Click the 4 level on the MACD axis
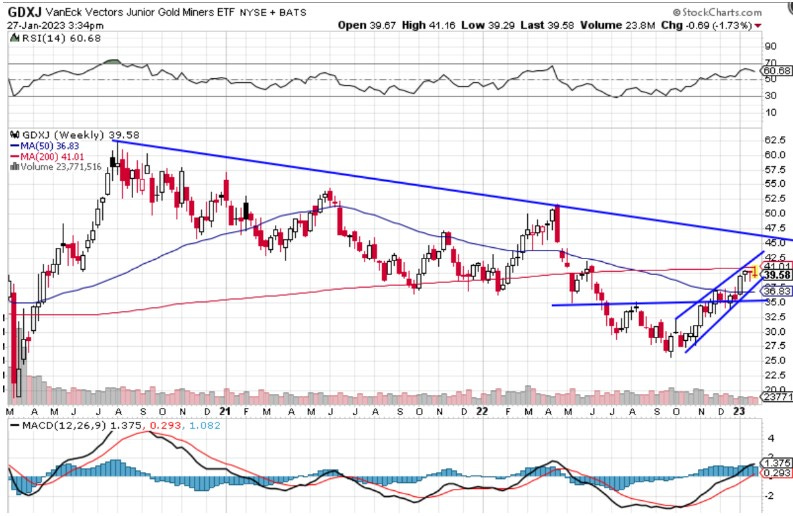 point(771,438)
